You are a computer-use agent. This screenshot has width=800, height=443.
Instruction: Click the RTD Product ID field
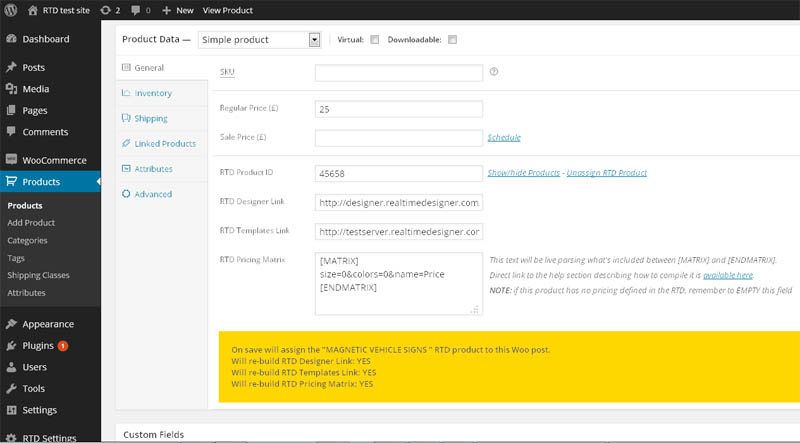coord(398,174)
